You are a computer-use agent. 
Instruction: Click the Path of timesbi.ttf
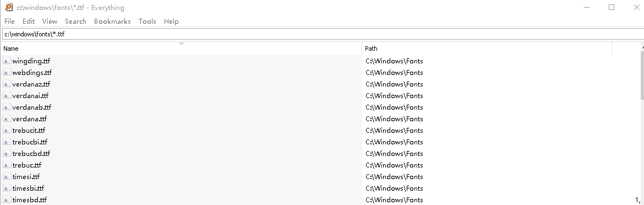[394, 188]
